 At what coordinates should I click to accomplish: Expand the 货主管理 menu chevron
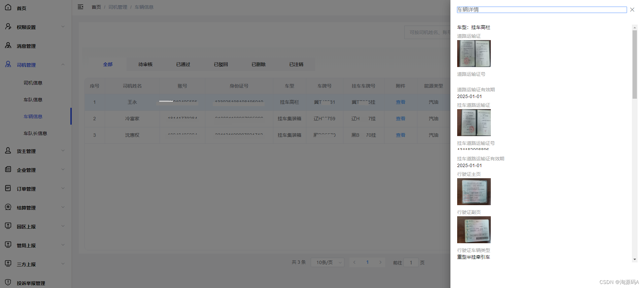(63, 151)
